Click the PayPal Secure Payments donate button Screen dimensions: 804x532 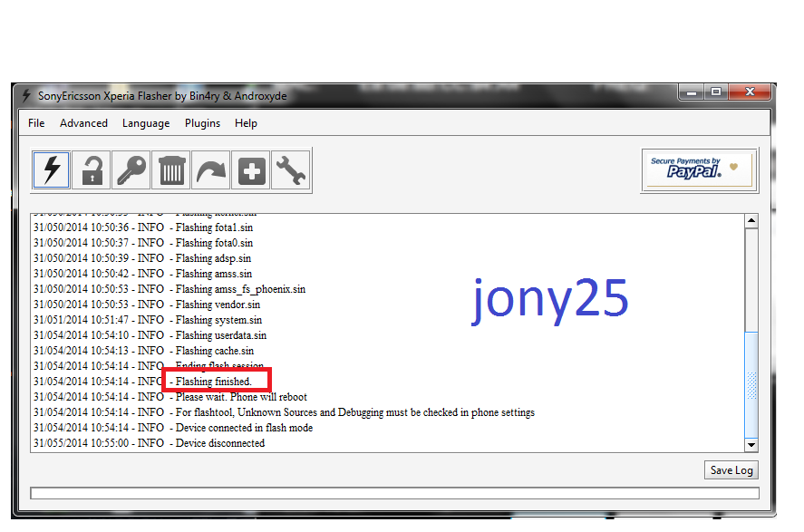click(697, 169)
